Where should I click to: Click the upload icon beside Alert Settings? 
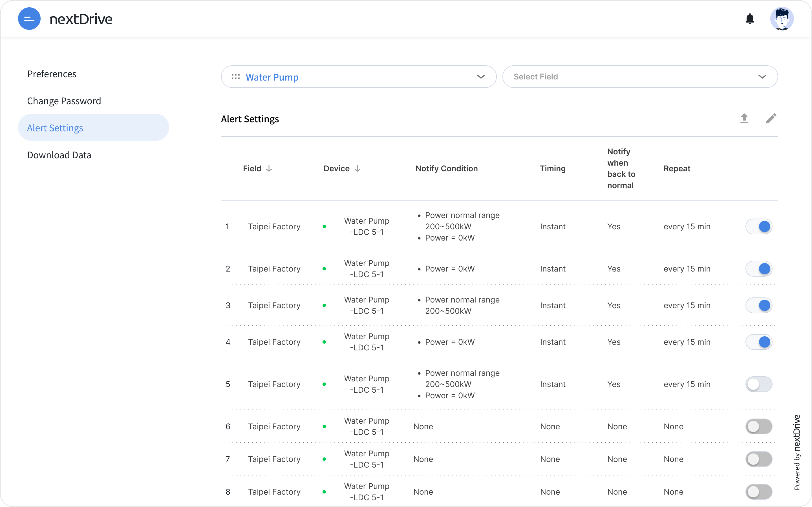pos(744,118)
